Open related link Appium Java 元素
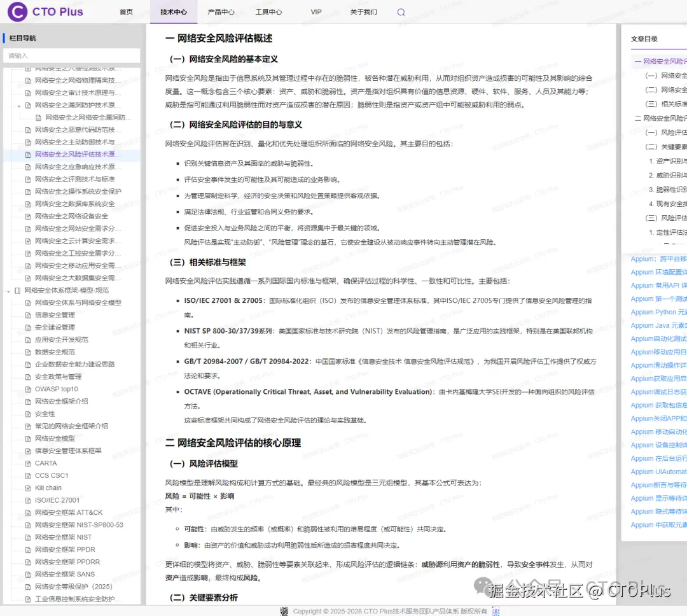The height and width of the screenshot is (616, 687). click(658, 325)
